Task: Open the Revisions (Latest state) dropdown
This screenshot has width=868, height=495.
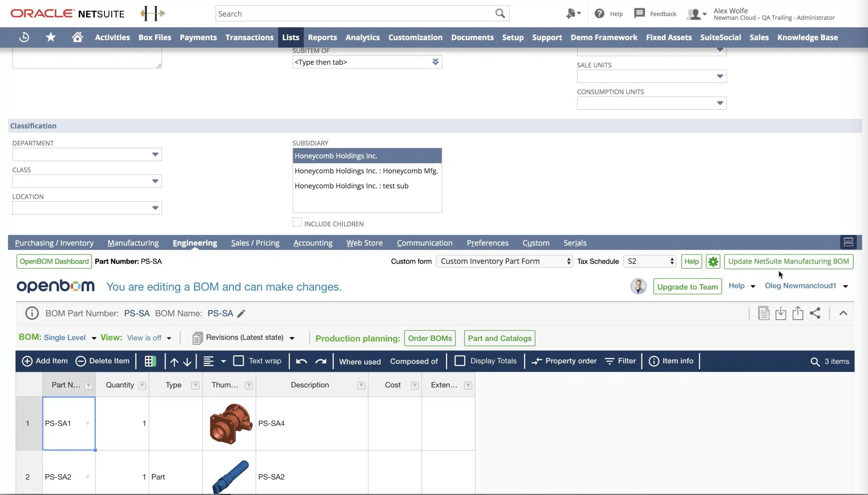Action: coord(244,338)
